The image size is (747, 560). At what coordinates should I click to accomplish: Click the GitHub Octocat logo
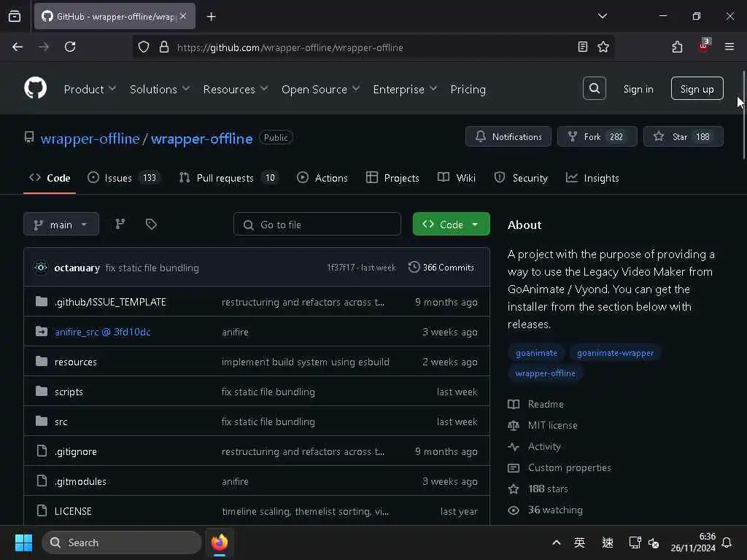click(35, 88)
